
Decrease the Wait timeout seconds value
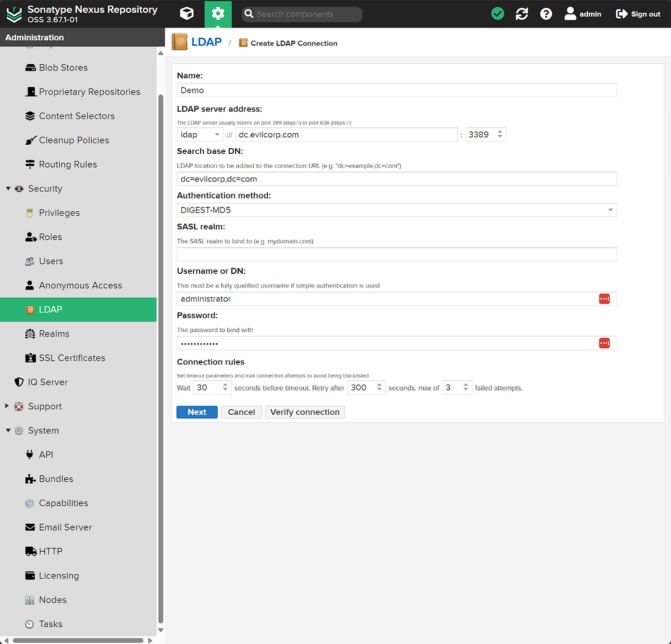coord(225,390)
